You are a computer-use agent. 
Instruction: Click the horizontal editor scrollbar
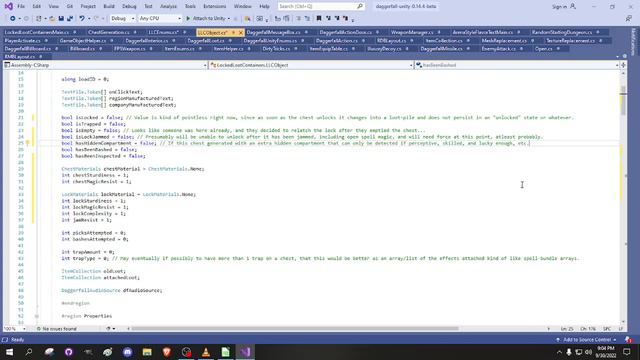[295, 329]
